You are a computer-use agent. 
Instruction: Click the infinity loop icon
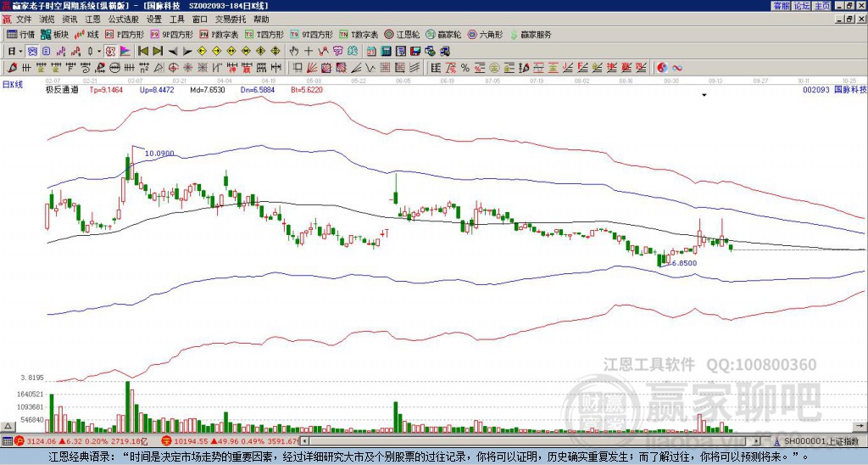coord(677,68)
